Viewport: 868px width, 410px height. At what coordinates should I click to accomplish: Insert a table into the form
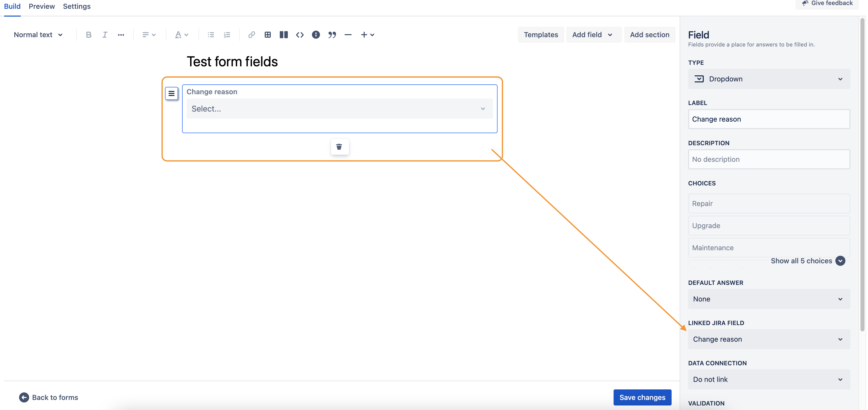click(x=267, y=34)
